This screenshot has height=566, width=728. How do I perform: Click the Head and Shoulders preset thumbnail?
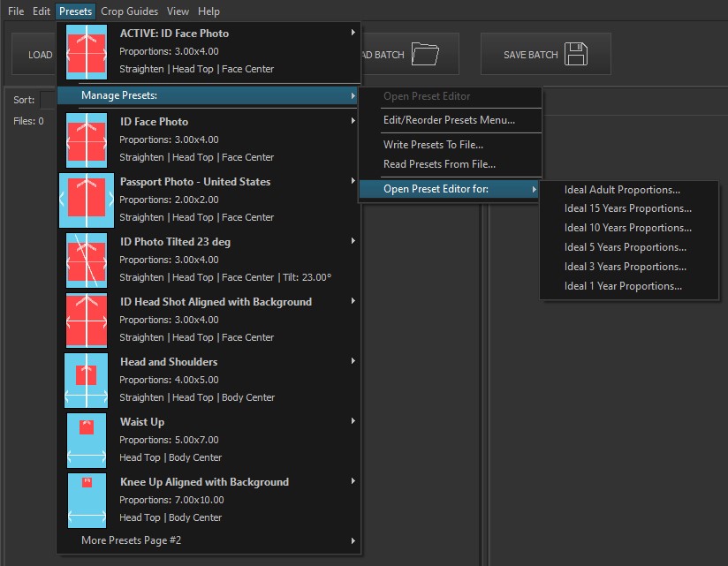pyautogui.click(x=86, y=380)
